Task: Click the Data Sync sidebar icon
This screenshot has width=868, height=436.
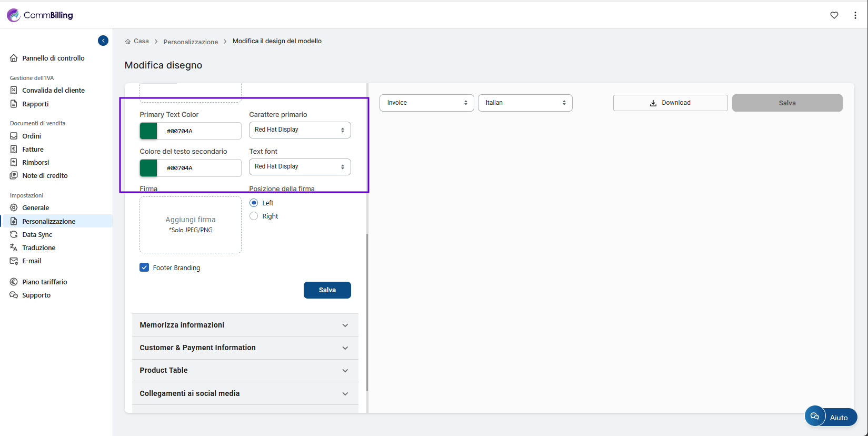Action: tap(14, 234)
